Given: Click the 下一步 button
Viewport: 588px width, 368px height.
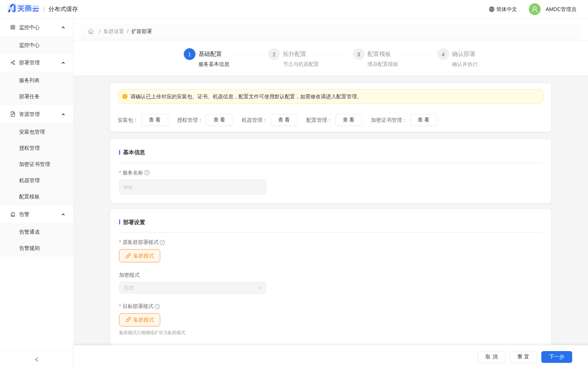Looking at the screenshot, I should tap(557, 357).
